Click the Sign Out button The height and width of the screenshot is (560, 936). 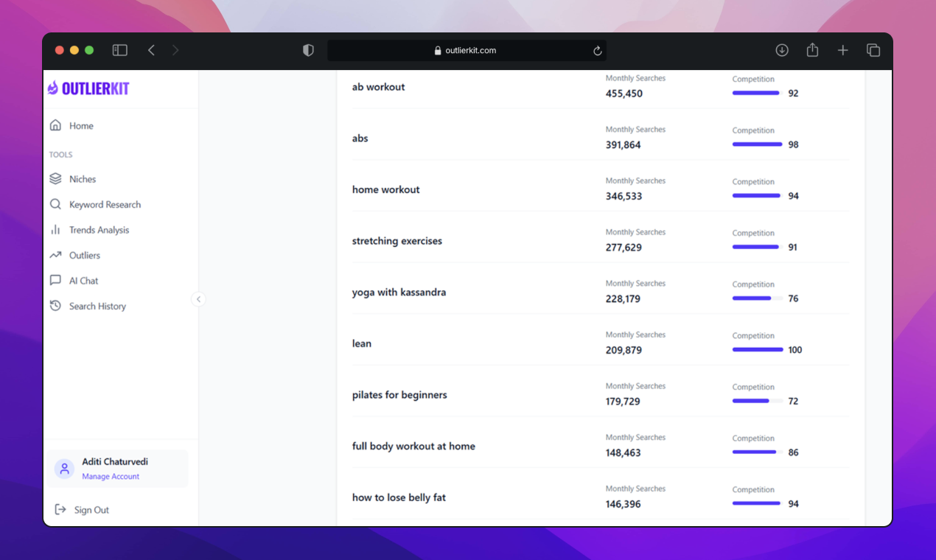[83, 510]
